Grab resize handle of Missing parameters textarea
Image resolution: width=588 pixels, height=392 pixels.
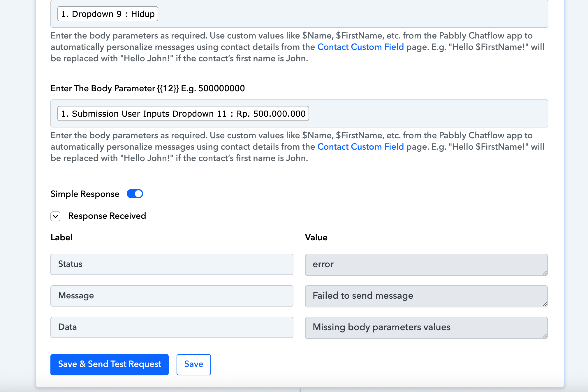coord(545,336)
